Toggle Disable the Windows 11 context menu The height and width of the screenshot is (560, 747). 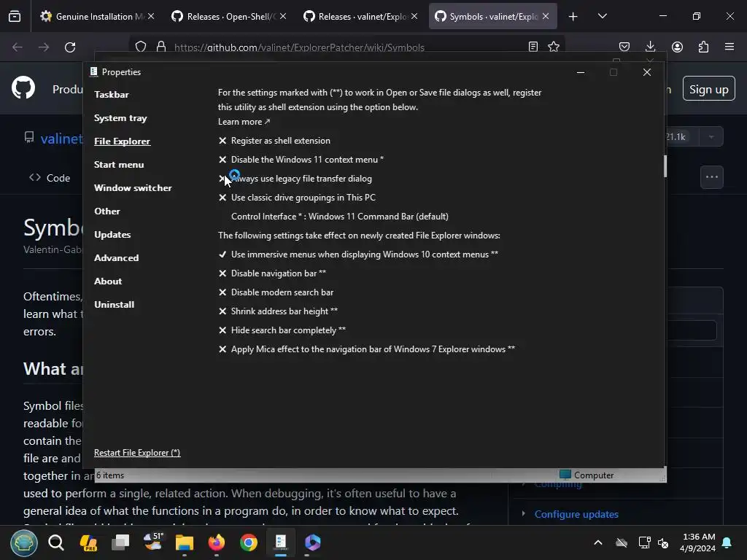301,160
